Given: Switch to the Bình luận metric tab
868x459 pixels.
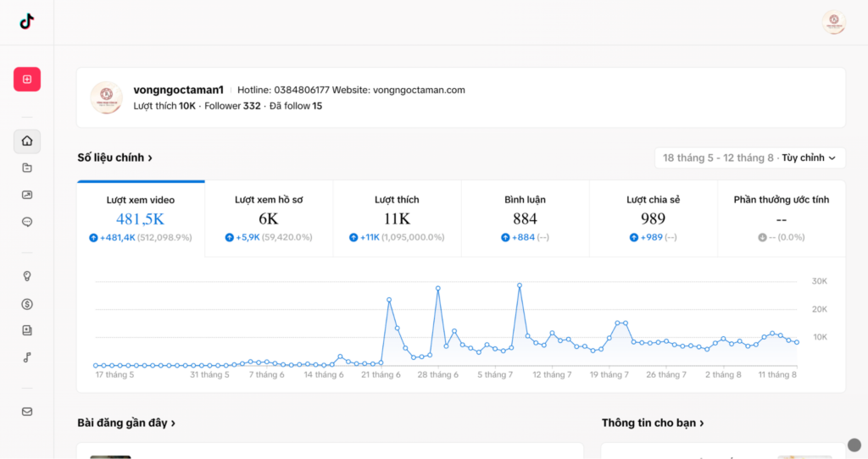Looking at the screenshot, I should click(525, 218).
